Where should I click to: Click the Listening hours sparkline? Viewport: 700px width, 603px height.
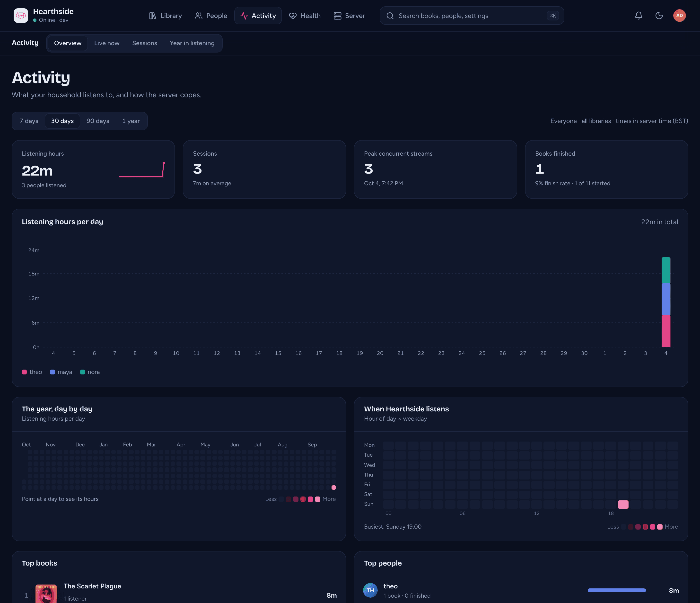click(142, 169)
